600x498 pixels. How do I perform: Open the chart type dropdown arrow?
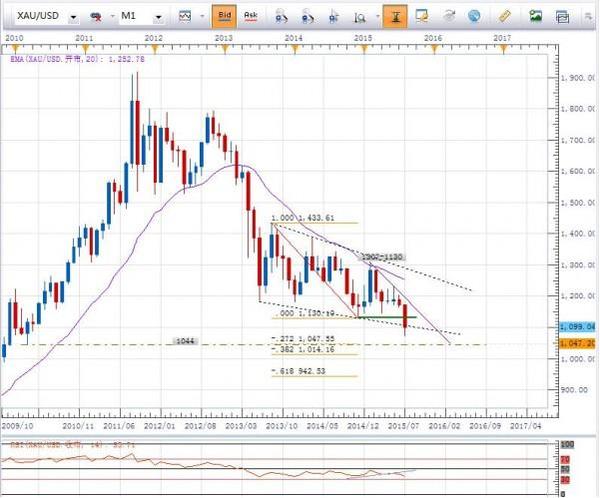(x=204, y=17)
